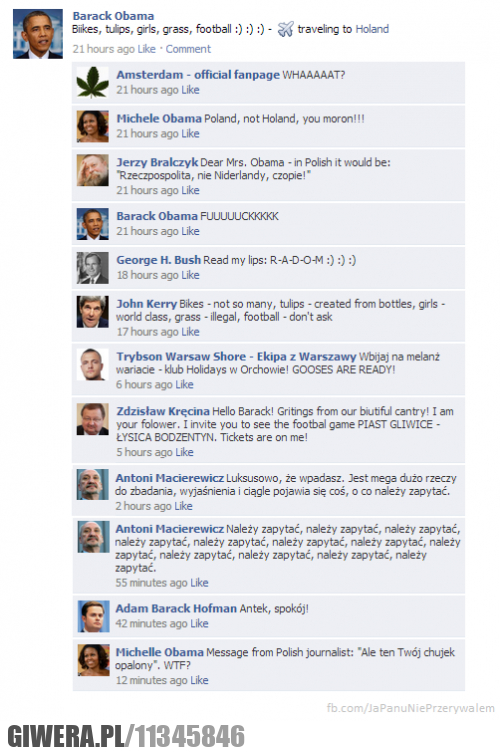
Task: Like the comment posted 55 minutes ago
Action: [199, 583]
